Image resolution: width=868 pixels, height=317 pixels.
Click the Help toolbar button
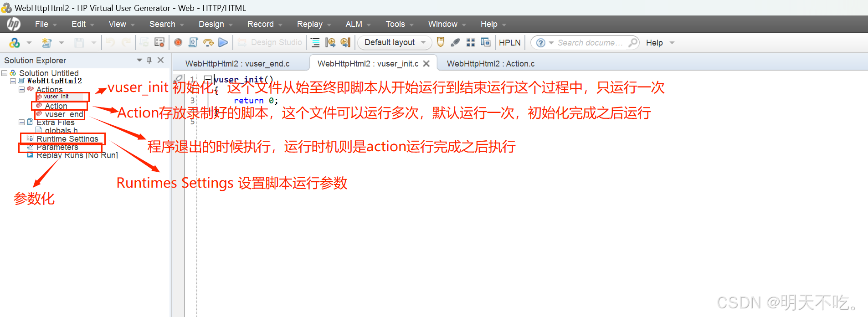[x=654, y=42]
